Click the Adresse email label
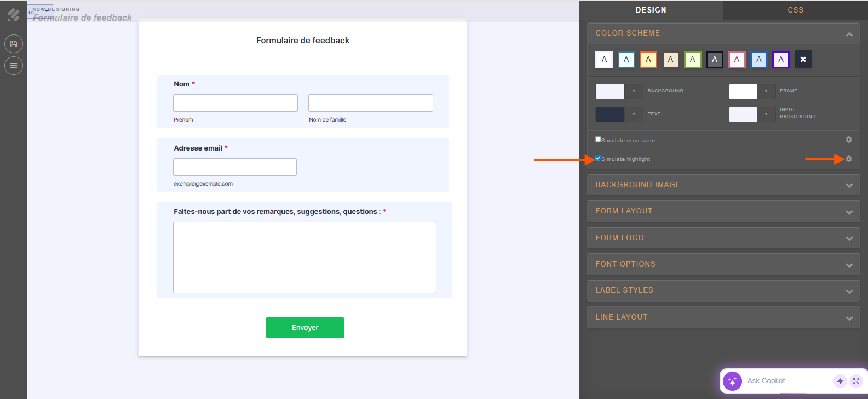The height and width of the screenshot is (399, 868). (198, 148)
